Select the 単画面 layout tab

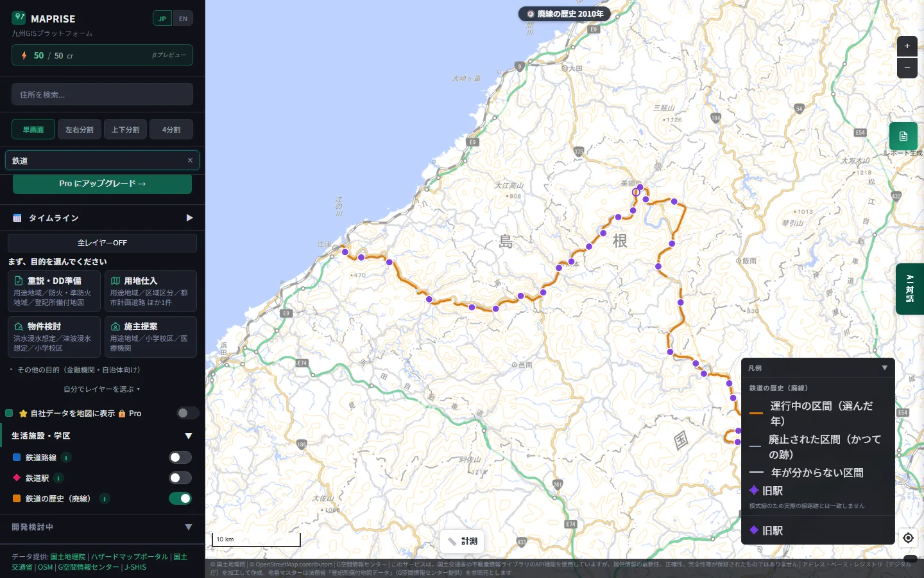click(x=33, y=129)
